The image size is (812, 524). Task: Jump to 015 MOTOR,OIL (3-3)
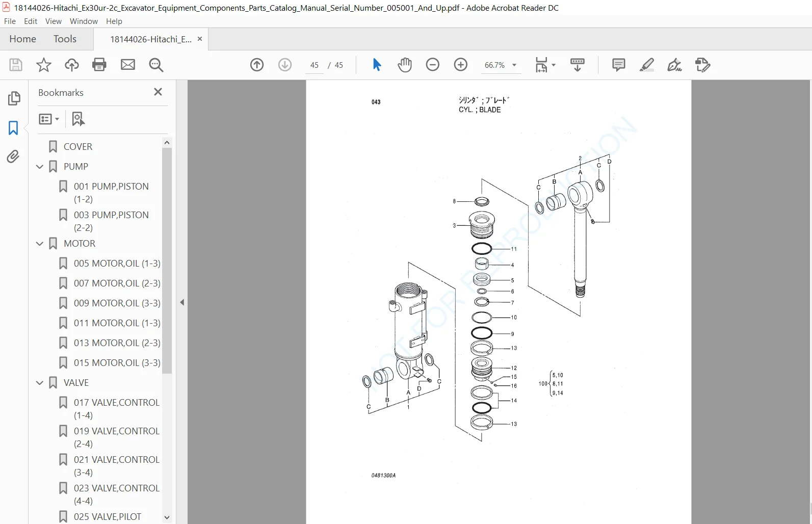coord(117,363)
